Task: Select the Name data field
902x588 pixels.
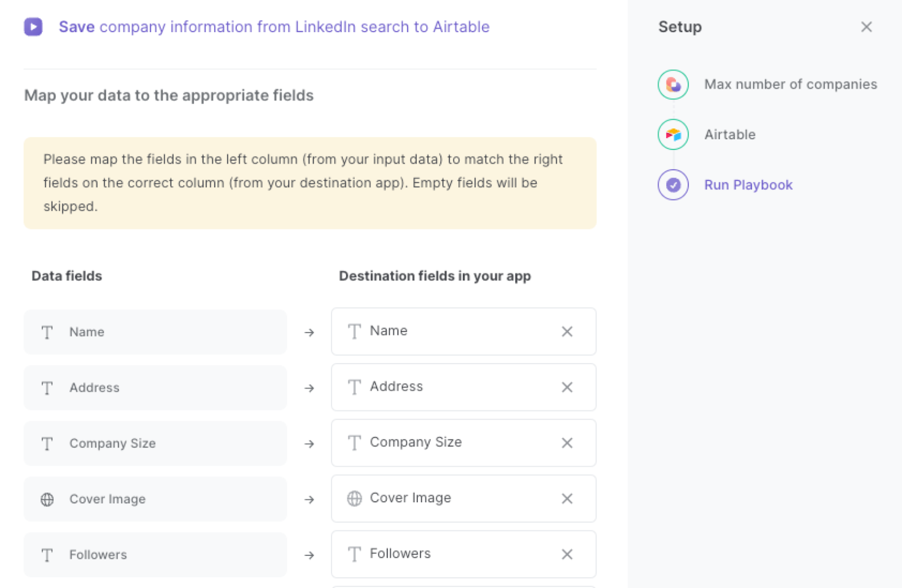Action: point(155,332)
